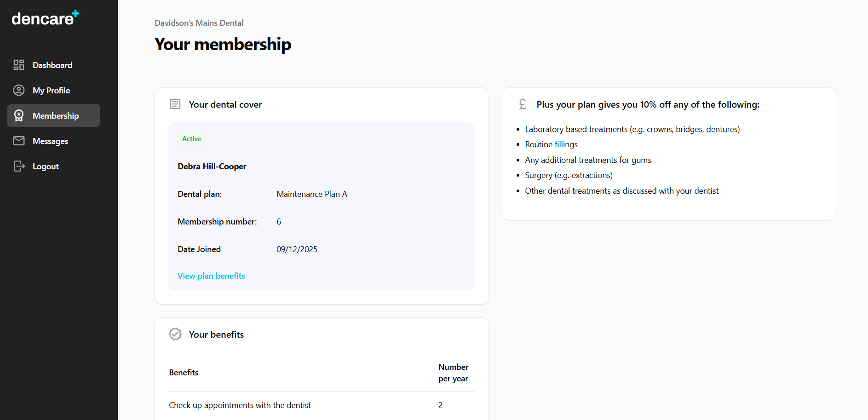Click the Check up appointments benefit row

pos(240,405)
